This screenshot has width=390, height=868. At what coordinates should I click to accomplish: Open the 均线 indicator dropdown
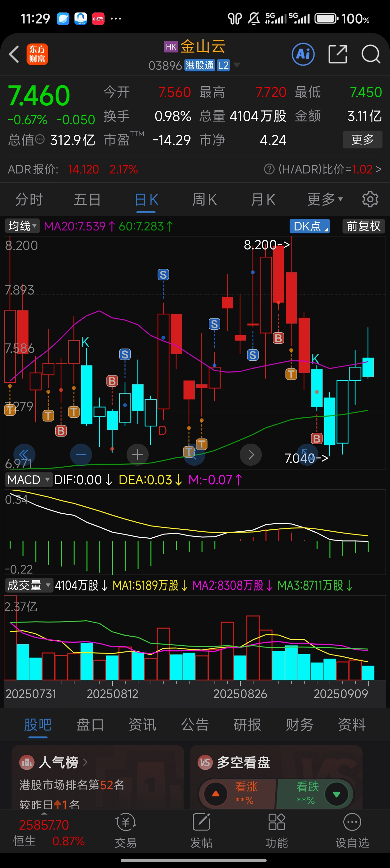coord(22,226)
